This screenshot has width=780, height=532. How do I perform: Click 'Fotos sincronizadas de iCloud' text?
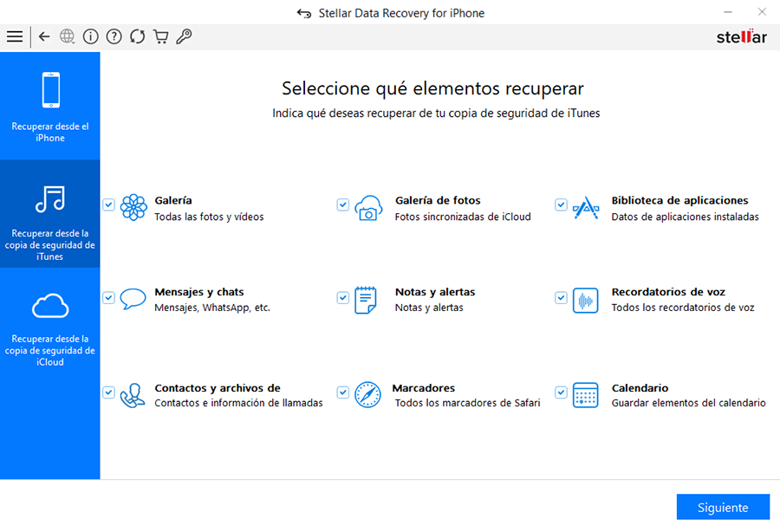pyautogui.click(x=463, y=217)
